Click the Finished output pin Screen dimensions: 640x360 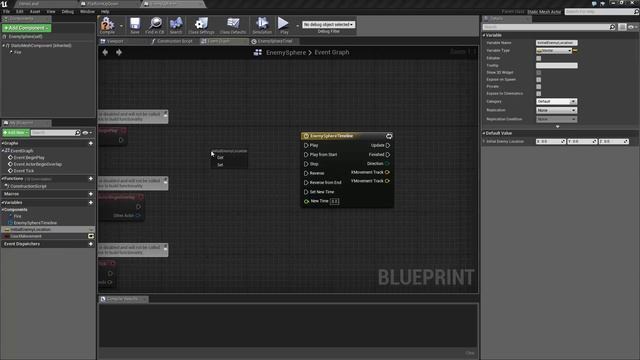point(388,155)
